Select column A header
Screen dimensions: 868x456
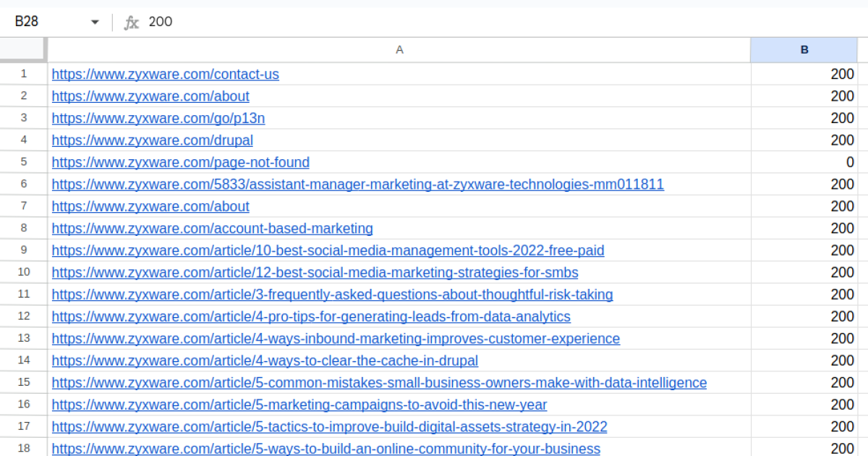tap(399, 49)
